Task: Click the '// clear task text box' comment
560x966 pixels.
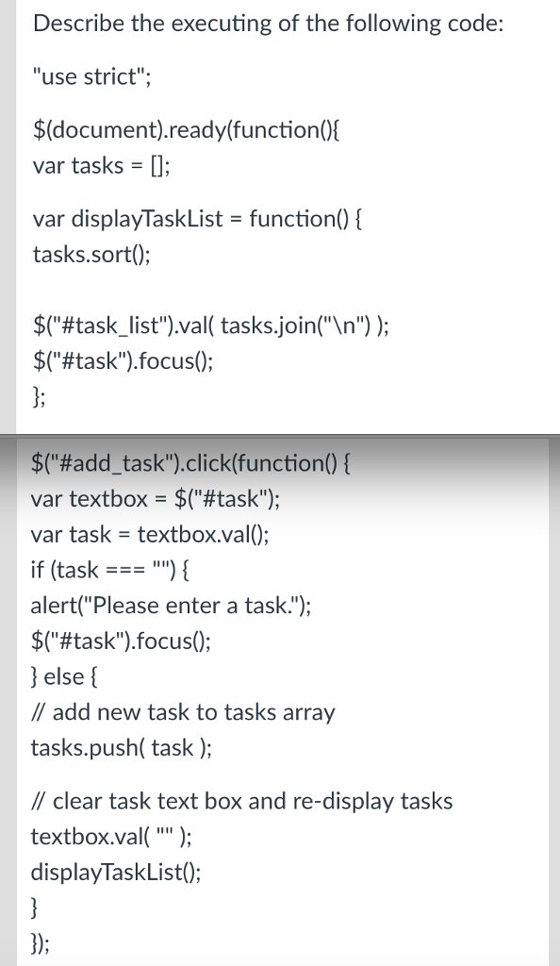Action: pos(242,802)
